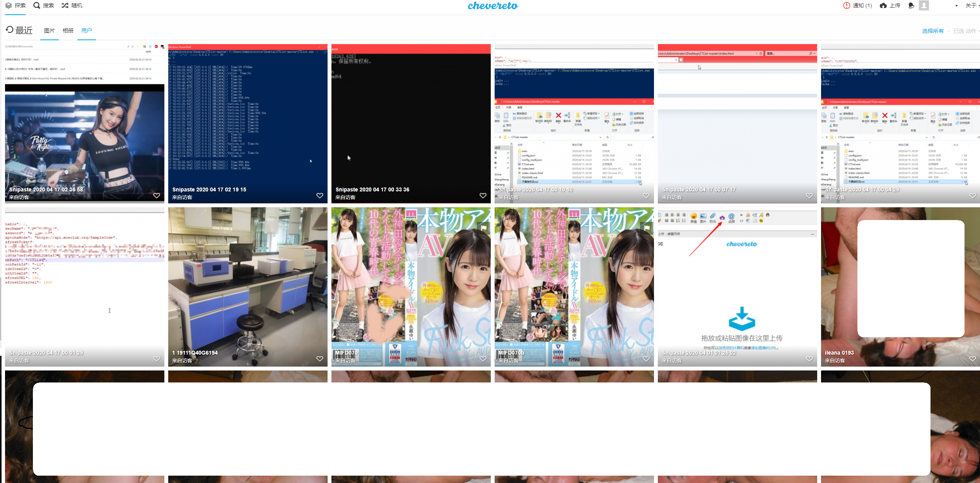Switch to the Users tab
Image resolution: width=980 pixels, height=483 pixels.
pos(87,31)
